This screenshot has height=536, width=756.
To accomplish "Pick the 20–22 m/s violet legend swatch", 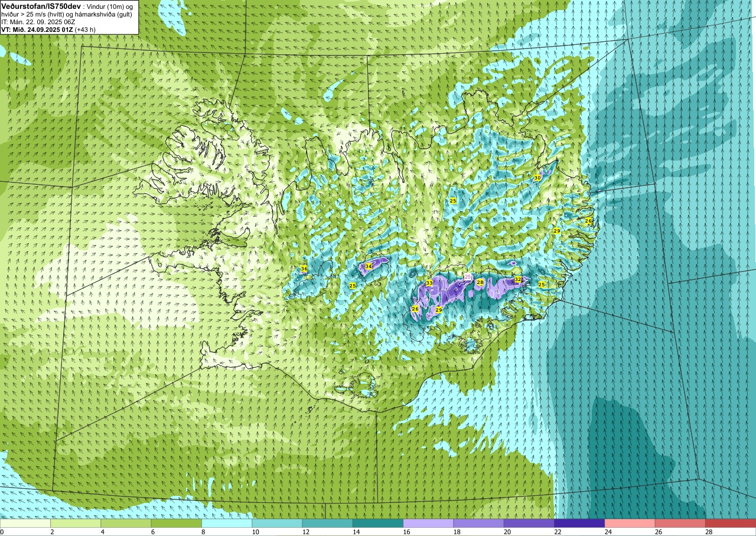I will click(529, 523).
